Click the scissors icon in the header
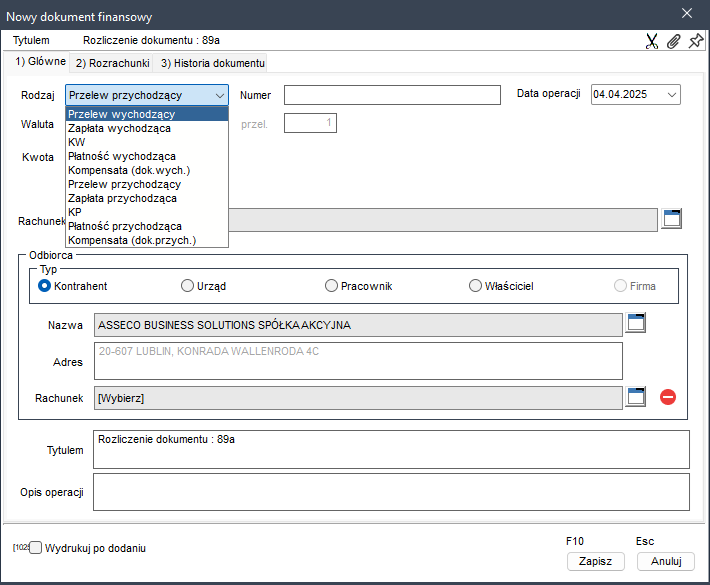 652,41
